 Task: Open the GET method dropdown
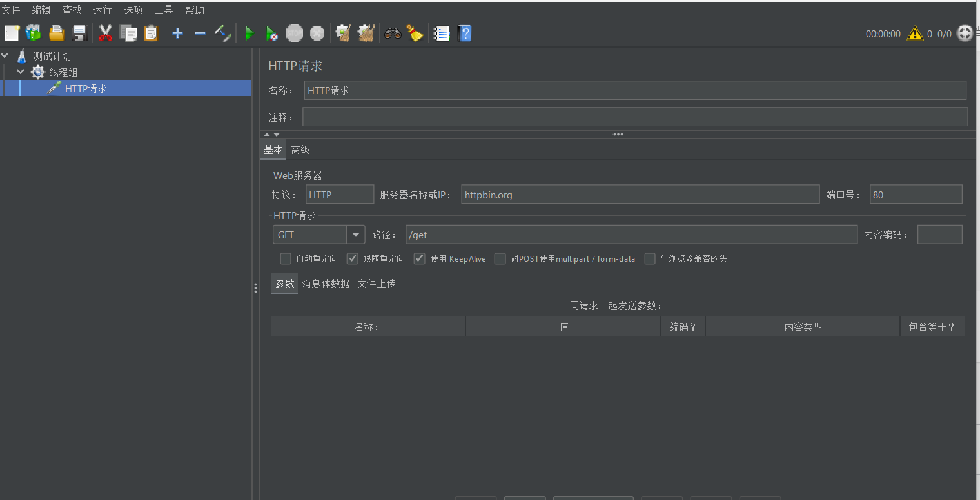tap(355, 235)
